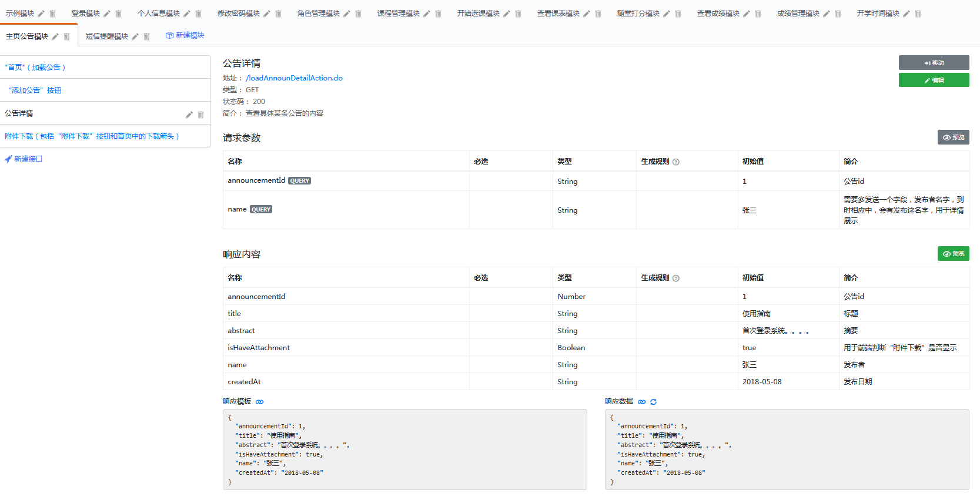Click the gray 移动 button
Screen dimensions: 980x500
[x=934, y=63]
